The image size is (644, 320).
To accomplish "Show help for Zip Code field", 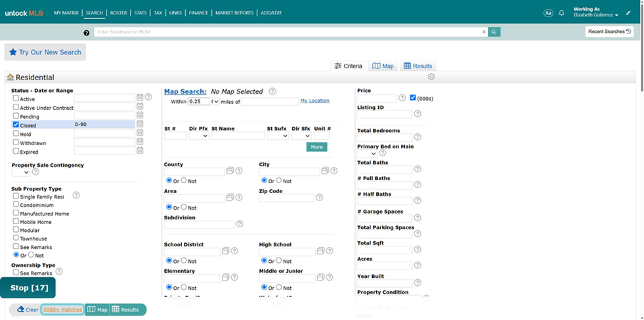I will pyautogui.click(x=319, y=197).
